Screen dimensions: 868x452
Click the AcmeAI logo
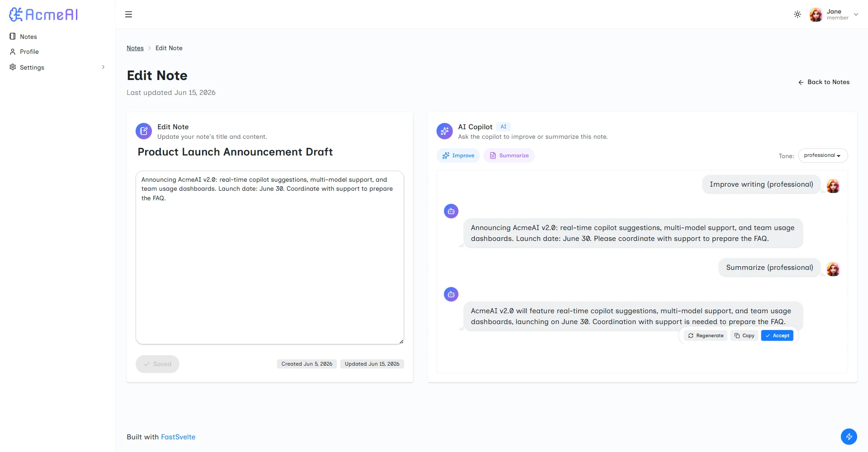pyautogui.click(x=43, y=14)
